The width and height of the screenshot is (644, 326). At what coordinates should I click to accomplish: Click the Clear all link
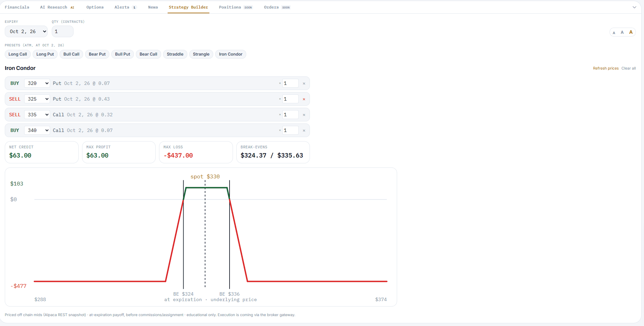tap(629, 68)
